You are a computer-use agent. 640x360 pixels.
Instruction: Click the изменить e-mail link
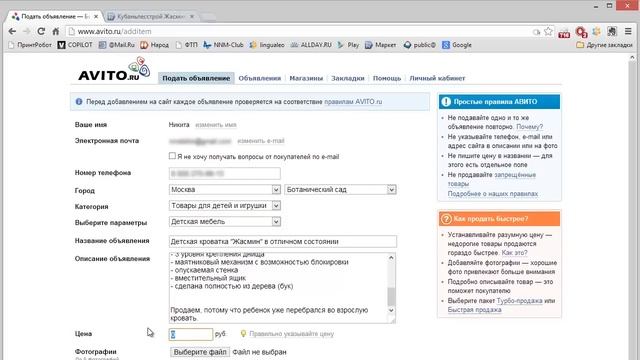click(x=261, y=141)
